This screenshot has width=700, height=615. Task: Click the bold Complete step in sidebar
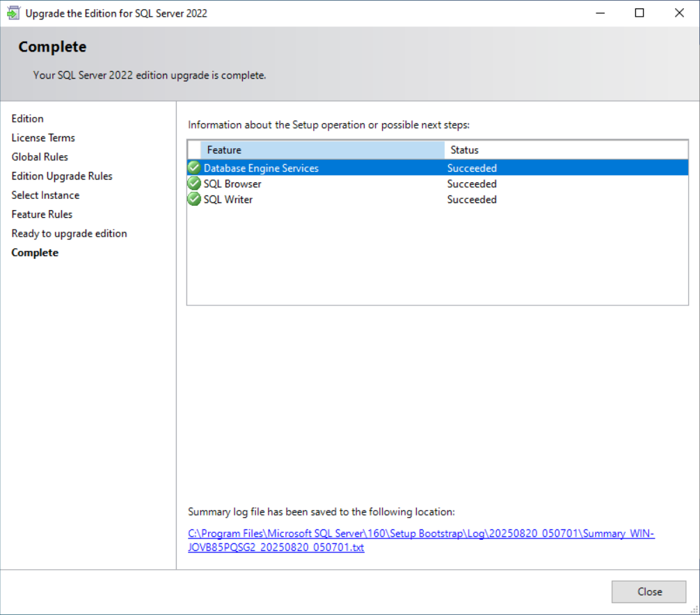[x=35, y=253]
